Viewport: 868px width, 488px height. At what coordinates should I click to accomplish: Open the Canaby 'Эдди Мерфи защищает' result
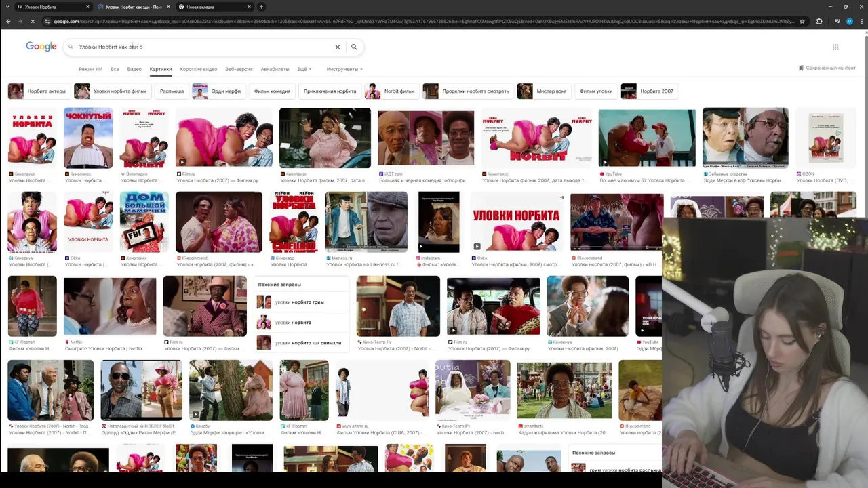pos(231,390)
